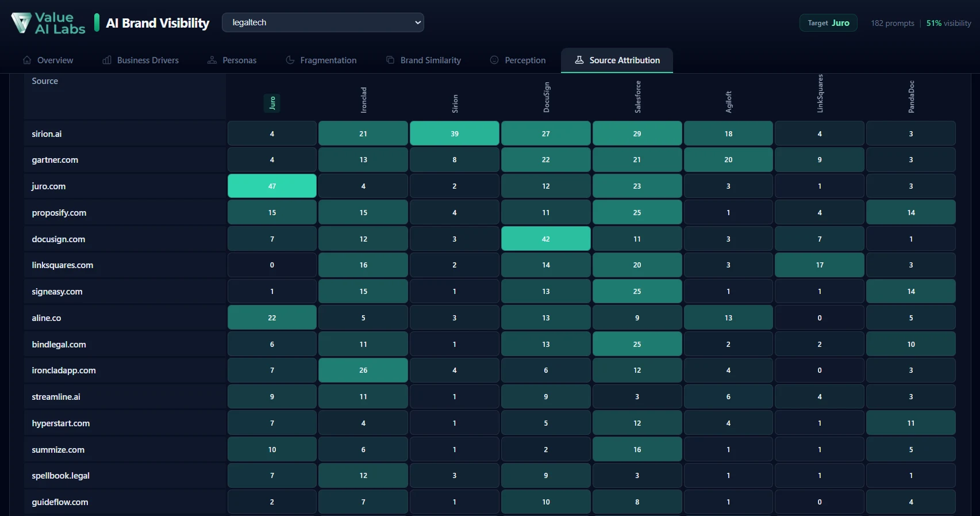Select the linksquares.com source row label
The width and height of the screenshot is (980, 516).
tap(62, 265)
